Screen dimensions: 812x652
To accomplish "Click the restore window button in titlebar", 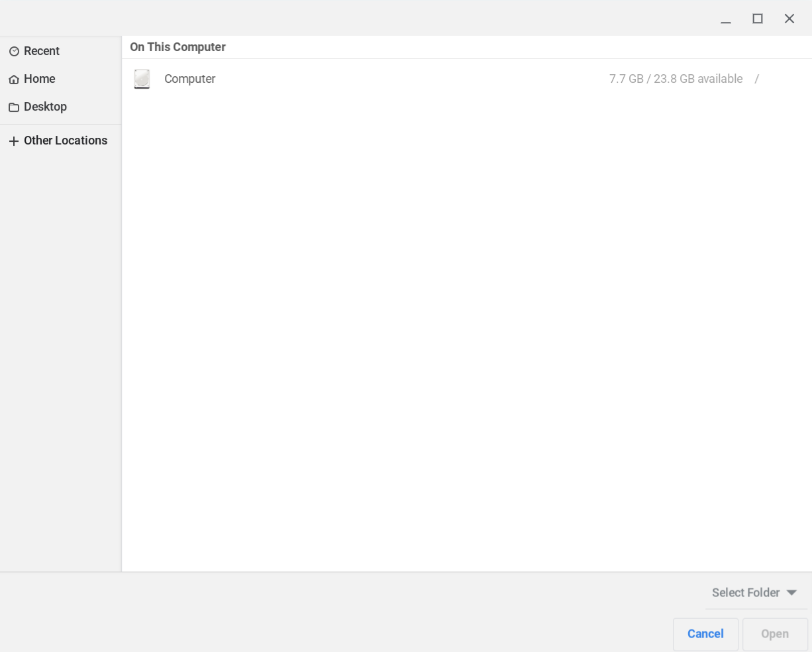I will [757, 19].
